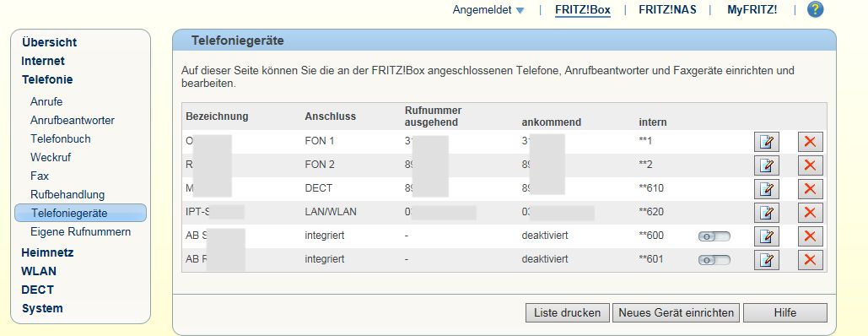Switch to the FRITZ!NAS tab
Image resolution: width=868 pixels, height=336 pixels.
pyautogui.click(x=667, y=10)
